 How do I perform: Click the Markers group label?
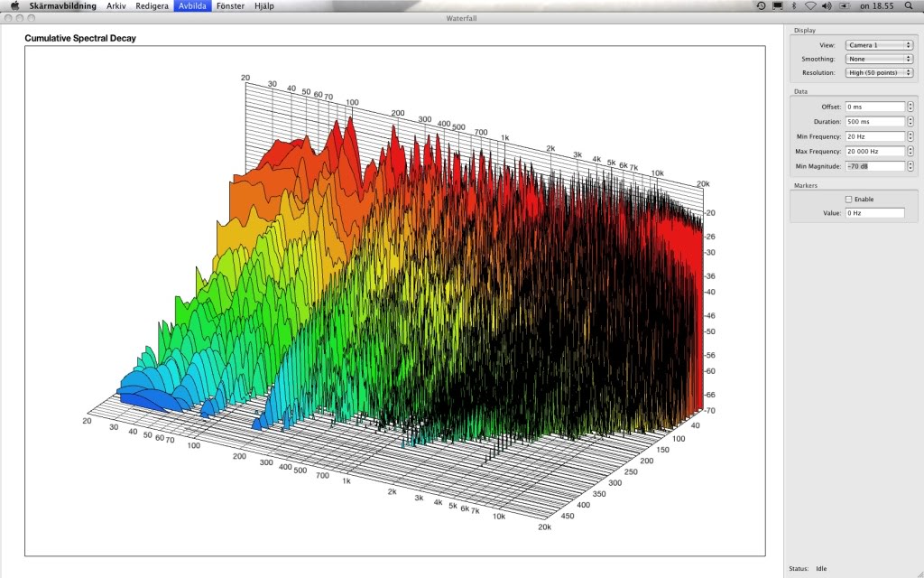point(806,185)
